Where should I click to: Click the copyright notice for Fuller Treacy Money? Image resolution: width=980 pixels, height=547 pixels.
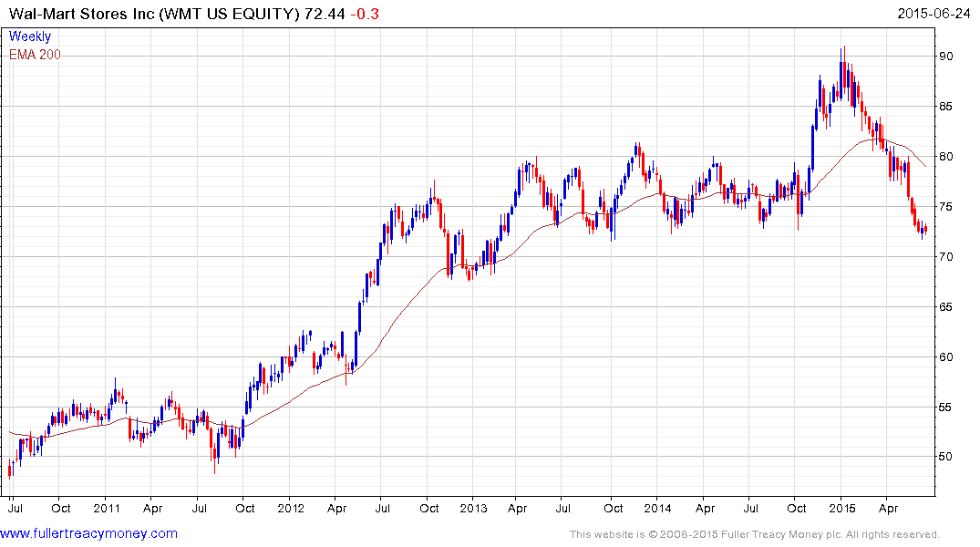(x=755, y=534)
